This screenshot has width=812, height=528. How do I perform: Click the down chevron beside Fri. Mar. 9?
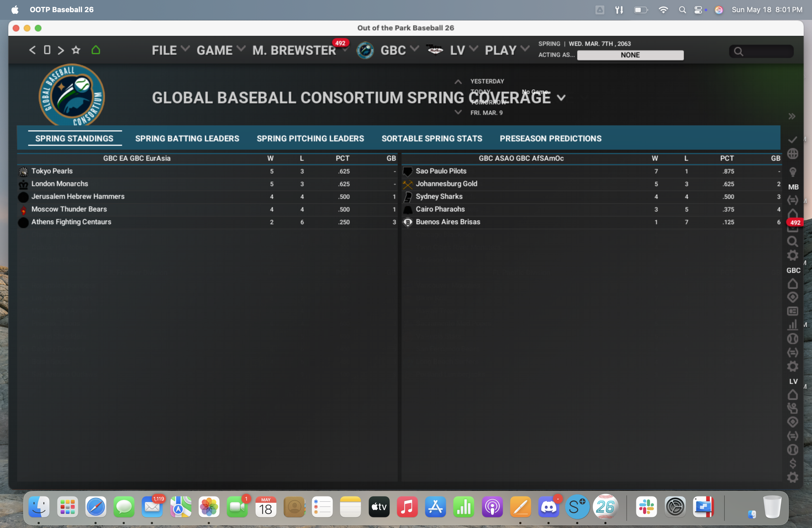coord(458,112)
